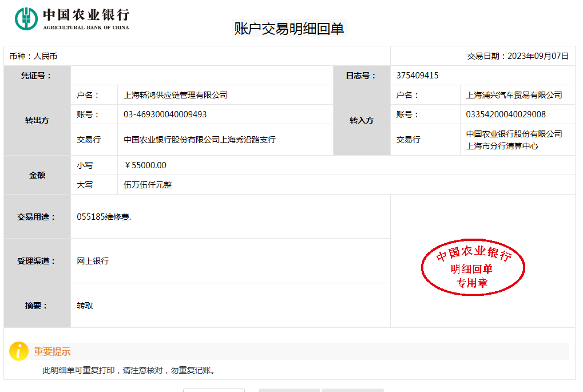Select payer name 上海轿鸿供应链管理有限公司

(176, 95)
